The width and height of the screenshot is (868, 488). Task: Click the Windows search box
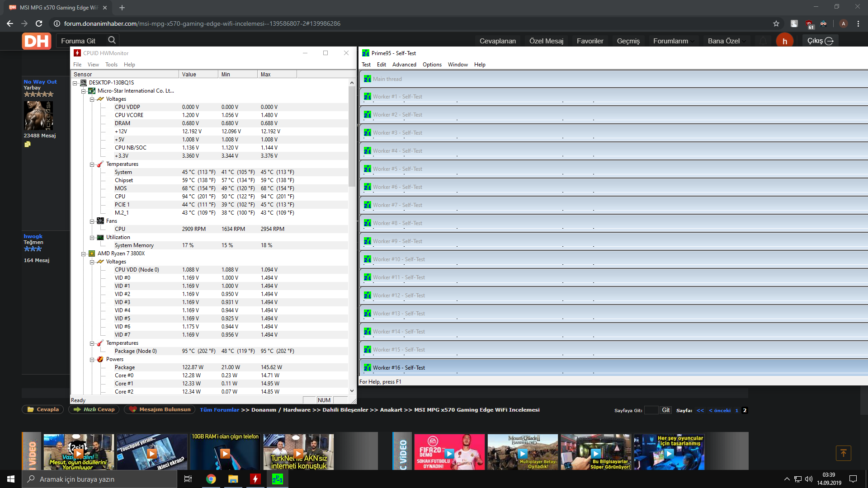pos(99,479)
